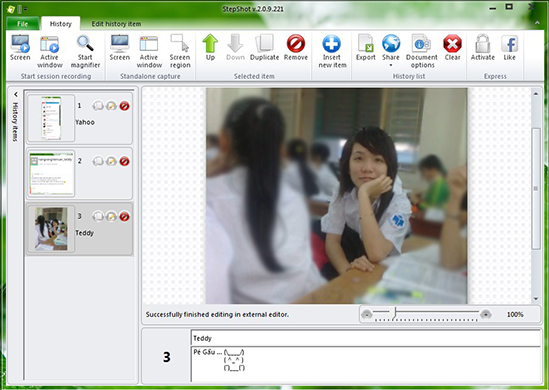549x390 pixels.
Task: Open Document options
Action: coord(422,52)
